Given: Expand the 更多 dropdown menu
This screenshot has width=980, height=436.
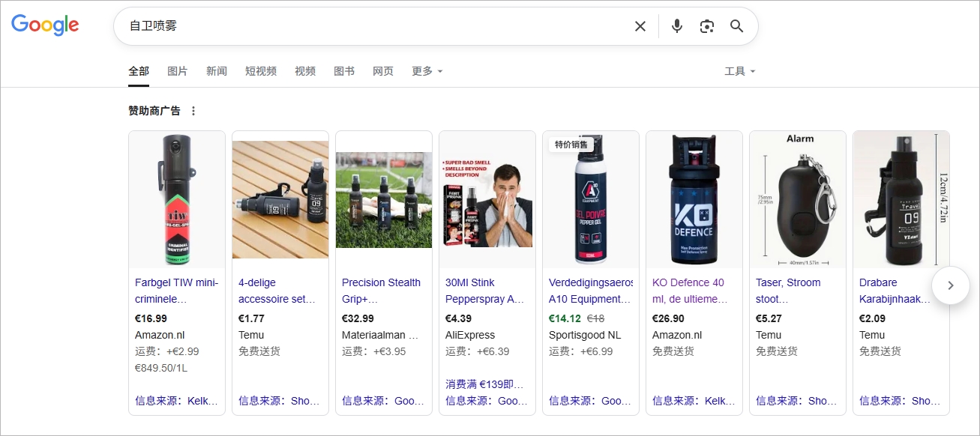Looking at the screenshot, I should (x=427, y=71).
